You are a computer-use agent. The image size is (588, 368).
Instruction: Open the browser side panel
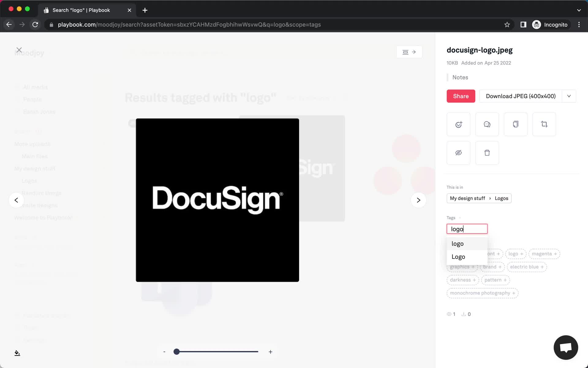coord(523,25)
